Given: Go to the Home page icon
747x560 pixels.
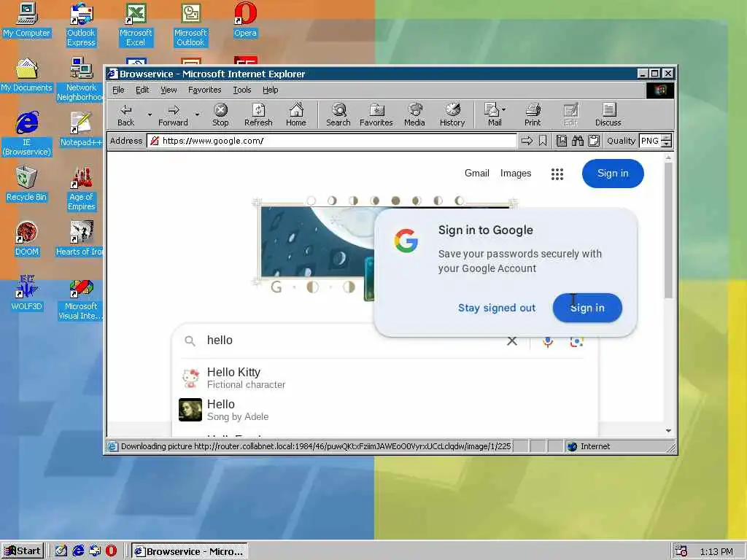Looking at the screenshot, I should tap(296, 114).
